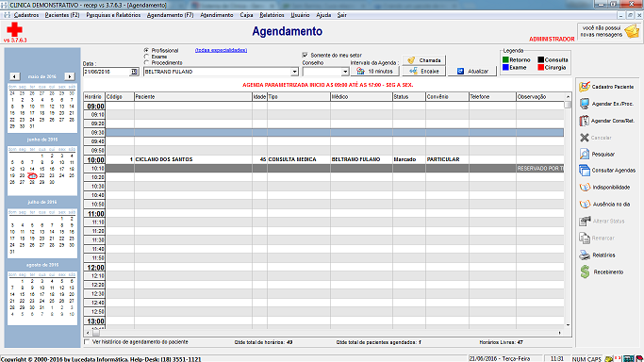This screenshot has width=644, height=362.
Task: Click Médico column header
Action: coord(361,96)
